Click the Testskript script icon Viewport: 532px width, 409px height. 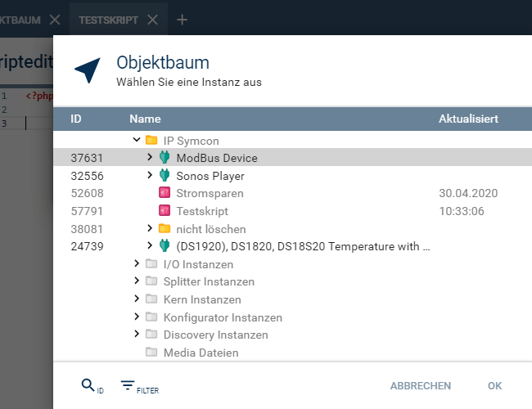[164, 211]
